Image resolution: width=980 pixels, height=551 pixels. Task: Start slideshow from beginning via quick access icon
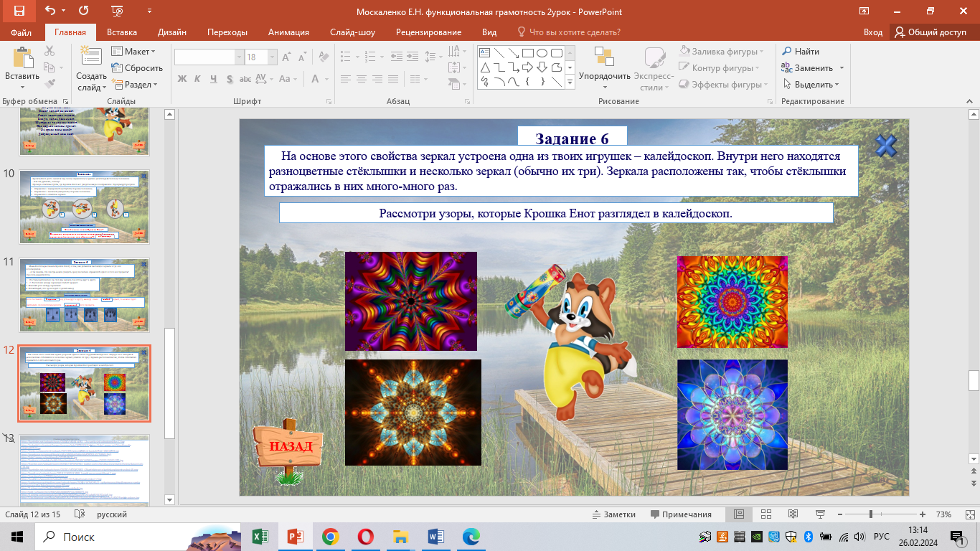[x=116, y=11]
